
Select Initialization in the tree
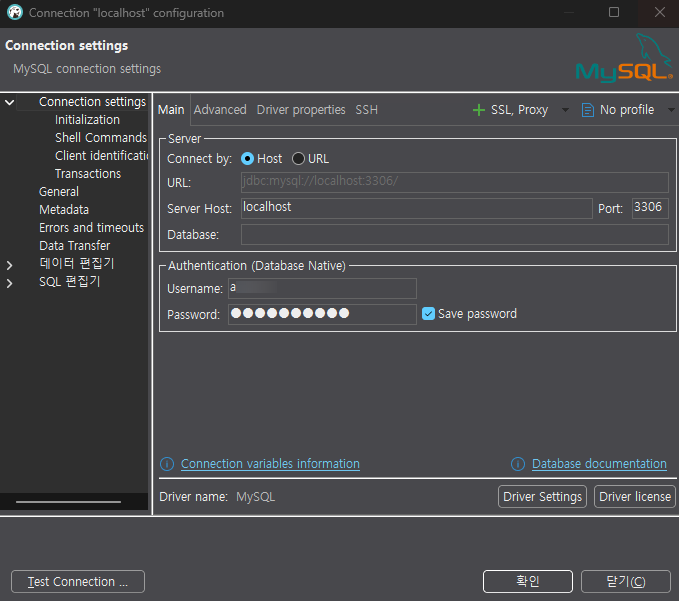click(x=87, y=120)
